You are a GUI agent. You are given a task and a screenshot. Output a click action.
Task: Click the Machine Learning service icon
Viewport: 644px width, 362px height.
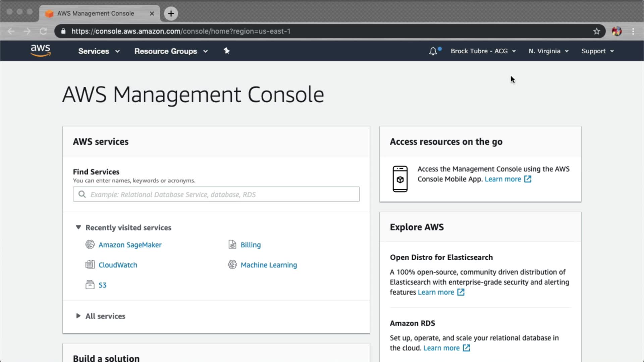pyautogui.click(x=232, y=265)
